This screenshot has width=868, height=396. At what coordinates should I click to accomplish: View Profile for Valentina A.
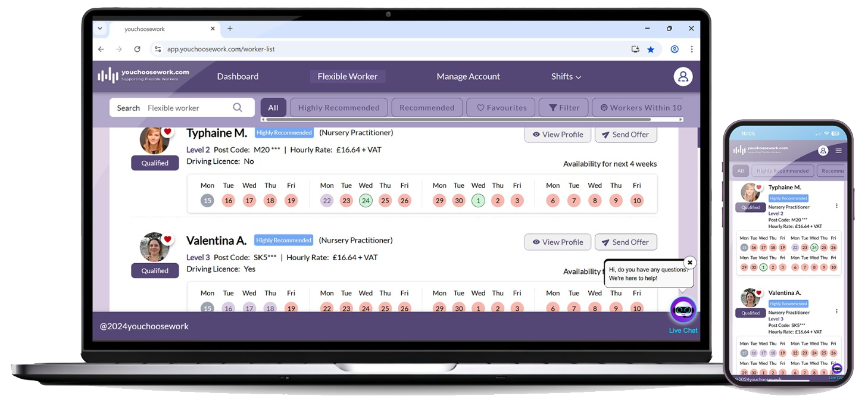tap(558, 242)
